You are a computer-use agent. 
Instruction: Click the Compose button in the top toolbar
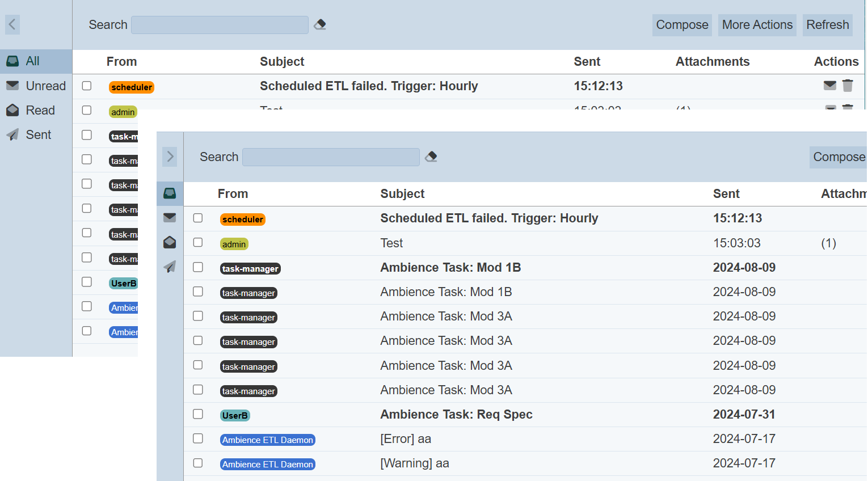[682, 25]
